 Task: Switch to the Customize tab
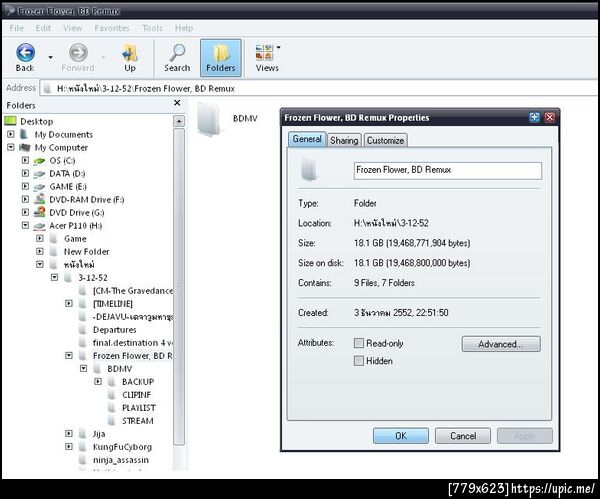click(x=385, y=140)
